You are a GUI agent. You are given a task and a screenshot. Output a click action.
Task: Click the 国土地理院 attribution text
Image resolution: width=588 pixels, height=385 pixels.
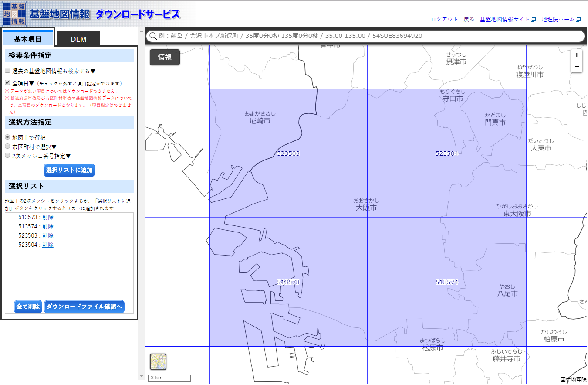(574, 380)
